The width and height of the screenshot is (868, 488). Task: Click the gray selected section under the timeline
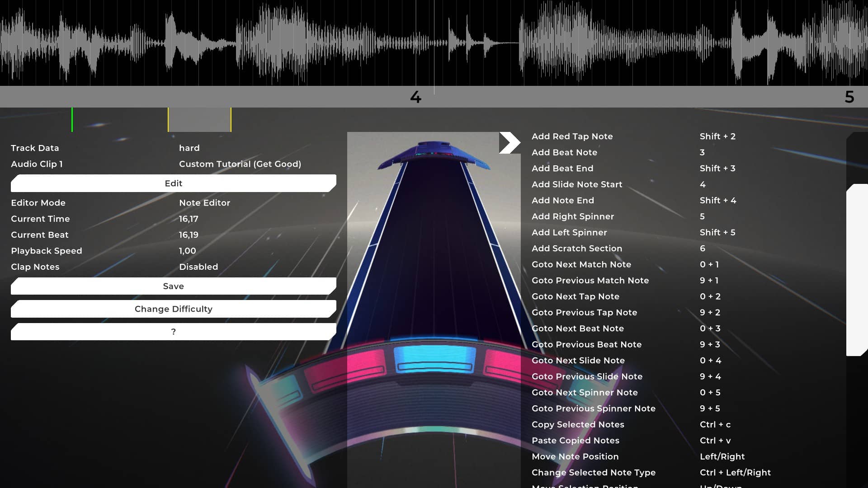click(x=199, y=120)
